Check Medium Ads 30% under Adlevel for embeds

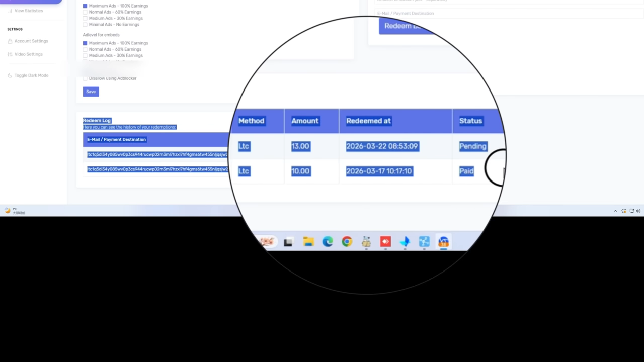pyautogui.click(x=85, y=55)
